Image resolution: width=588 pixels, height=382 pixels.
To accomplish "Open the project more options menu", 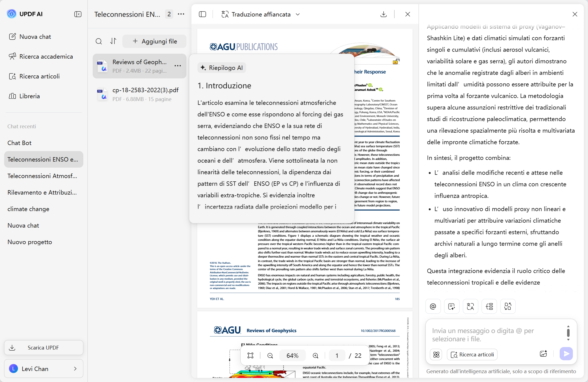I will [181, 14].
